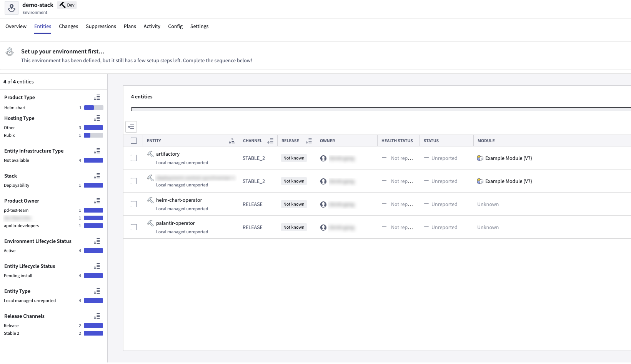Viewport: 631px width, 364px height.
Task: Open the palantir-operator entity
Action: [x=175, y=223]
